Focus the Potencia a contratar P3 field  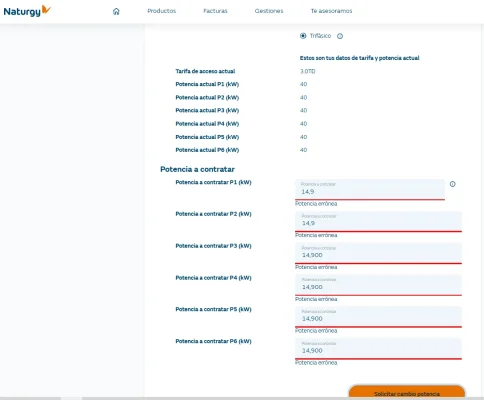(378, 253)
